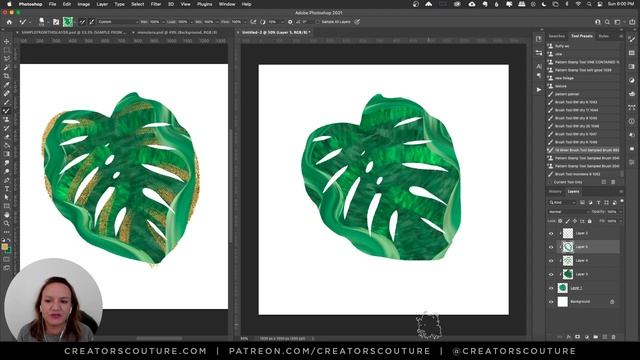This screenshot has width=640, height=360.
Task: Switch to the Swatches panel tab
Action: pos(557,36)
